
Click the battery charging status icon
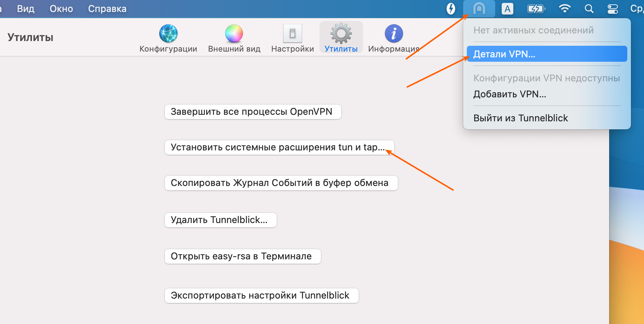pyautogui.click(x=536, y=9)
